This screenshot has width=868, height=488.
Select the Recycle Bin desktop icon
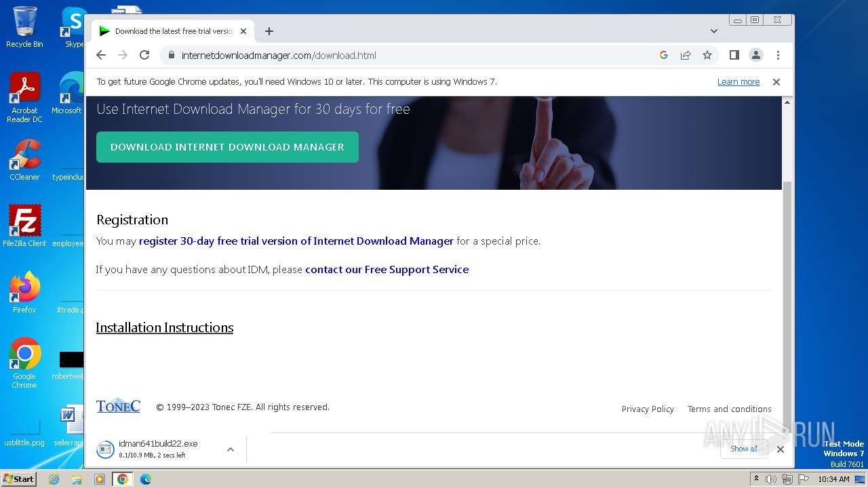click(24, 27)
